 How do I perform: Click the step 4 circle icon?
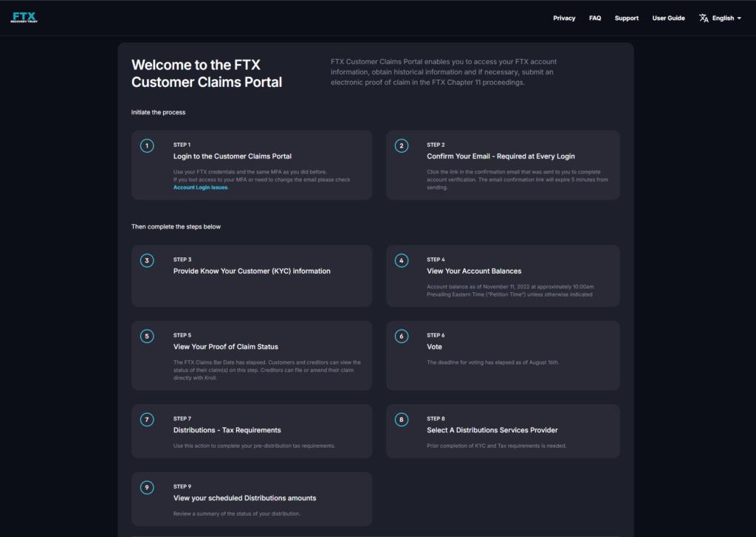click(401, 260)
